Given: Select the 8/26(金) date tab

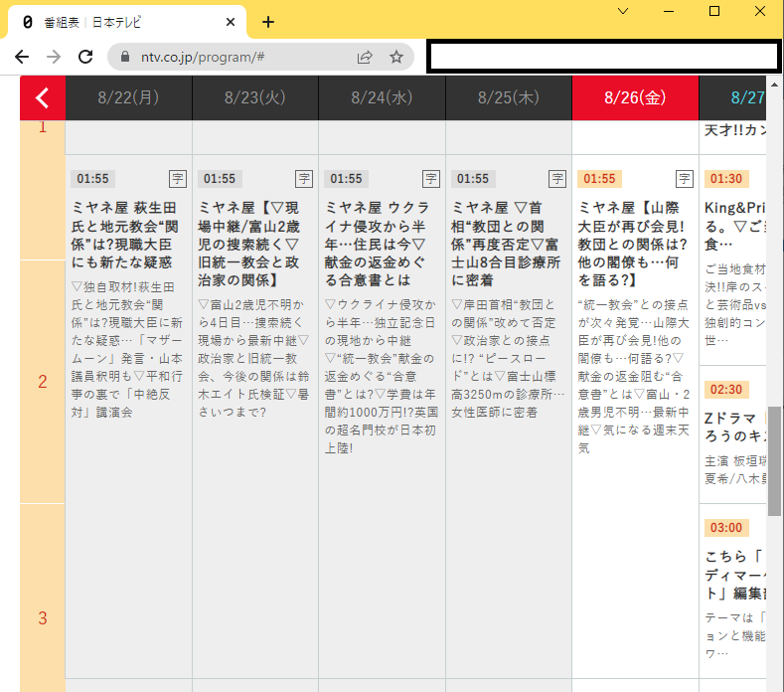Looking at the screenshot, I should click(x=635, y=97).
